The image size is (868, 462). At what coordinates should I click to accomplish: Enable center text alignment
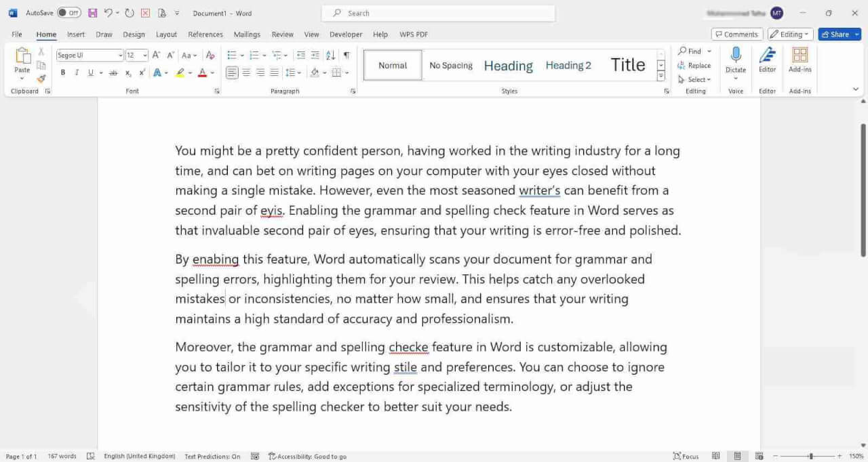click(246, 72)
